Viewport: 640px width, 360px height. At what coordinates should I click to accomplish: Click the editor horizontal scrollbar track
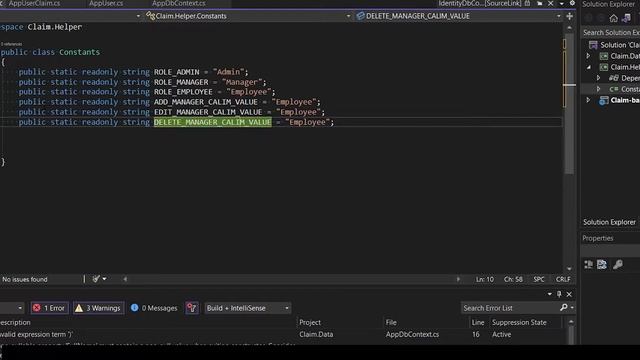click(291, 279)
